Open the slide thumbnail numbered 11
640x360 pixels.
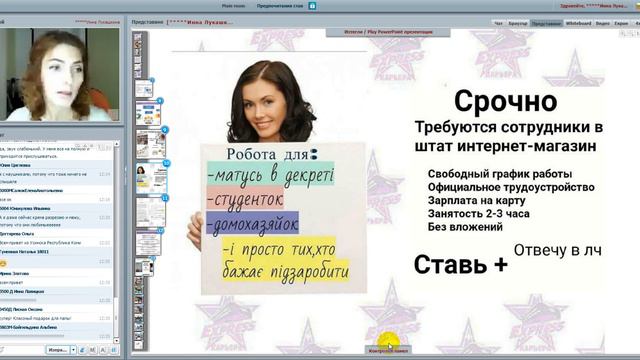pos(151,212)
